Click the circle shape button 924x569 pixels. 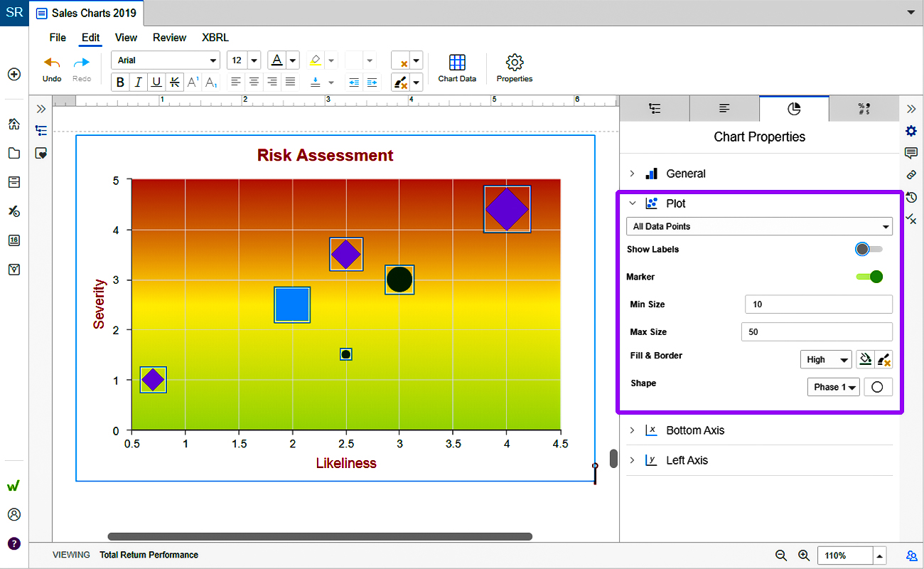point(878,387)
